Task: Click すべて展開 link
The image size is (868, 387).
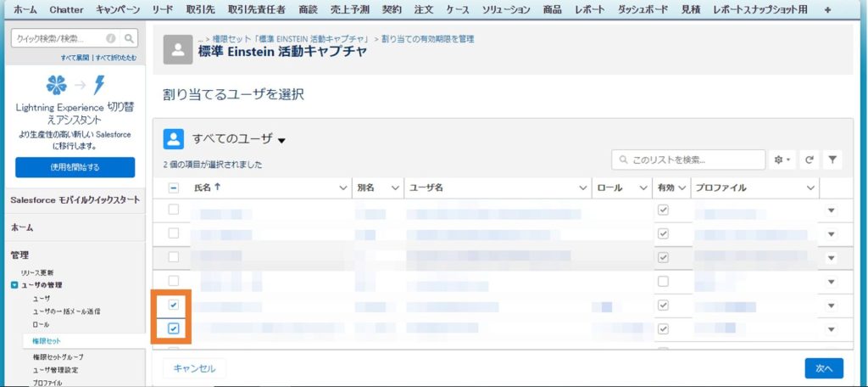Action: coord(75,58)
